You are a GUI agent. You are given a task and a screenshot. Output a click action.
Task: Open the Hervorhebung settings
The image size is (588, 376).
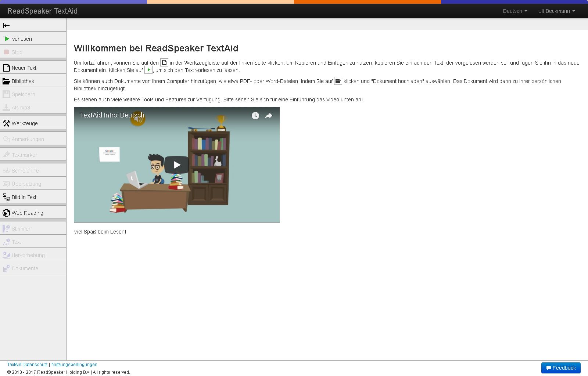tap(33, 255)
